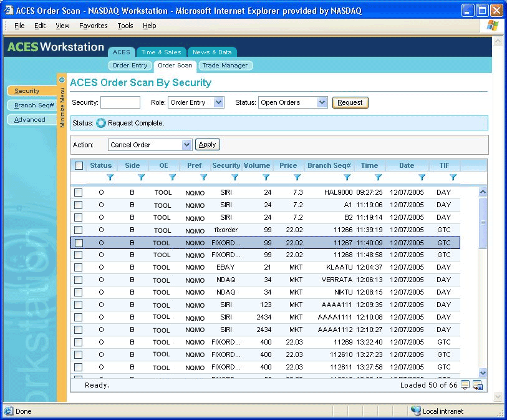Viewport: 507px width, 420px height.
Task: Sort by the Branch Seq# column header
Action: (x=329, y=165)
